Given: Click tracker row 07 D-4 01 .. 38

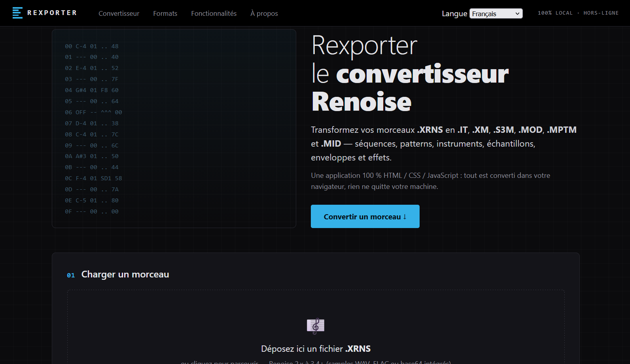Looking at the screenshot, I should (x=92, y=123).
